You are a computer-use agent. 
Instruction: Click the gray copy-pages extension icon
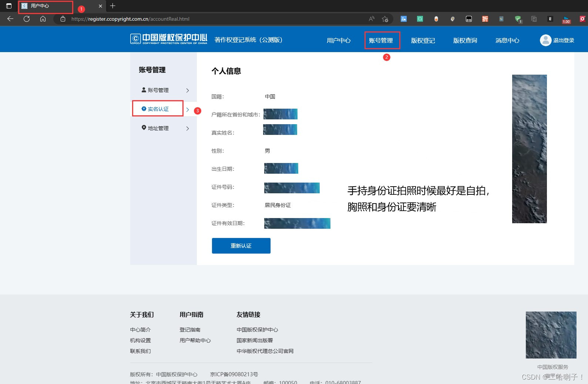(534, 19)
